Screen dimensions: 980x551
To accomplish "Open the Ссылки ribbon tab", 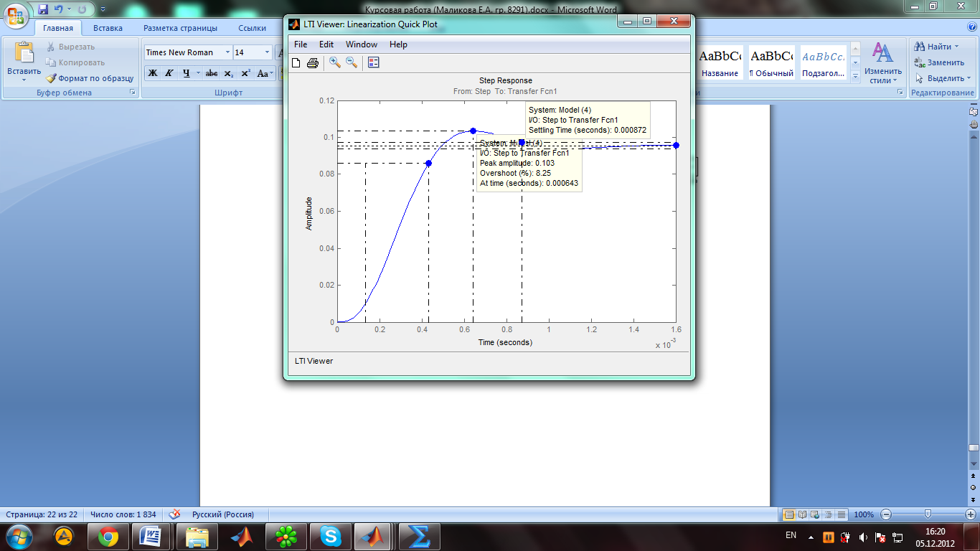I will point(252,28).
